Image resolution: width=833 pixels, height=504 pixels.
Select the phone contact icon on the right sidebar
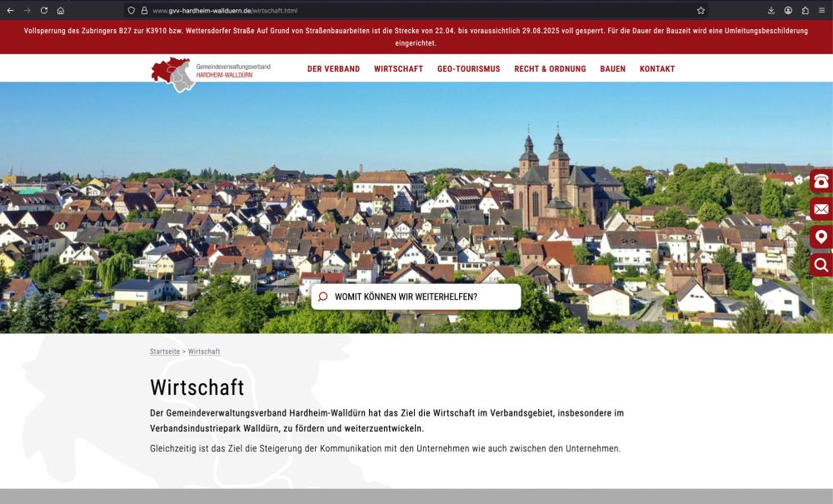(x=821, y=182)
